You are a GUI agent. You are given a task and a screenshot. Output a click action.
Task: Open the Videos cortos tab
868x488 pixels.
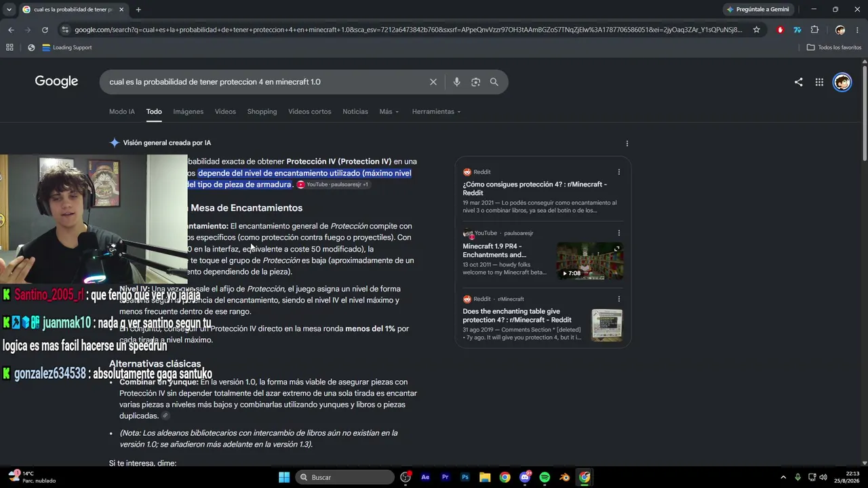click(310, 112)
